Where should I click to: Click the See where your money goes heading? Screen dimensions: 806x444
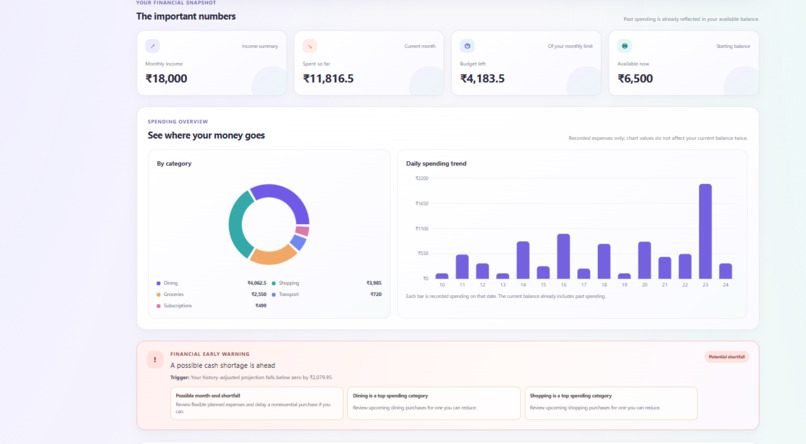pos(206,136)
